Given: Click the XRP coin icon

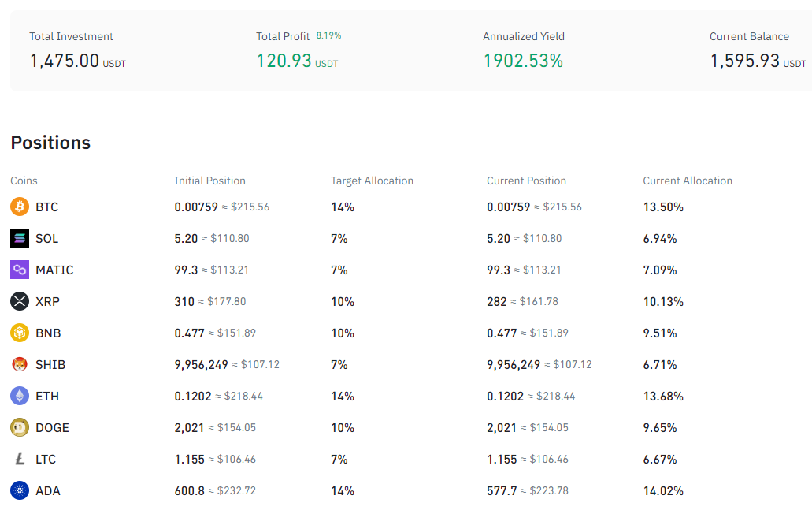Looking at the screenshot, I should [20, 301].
